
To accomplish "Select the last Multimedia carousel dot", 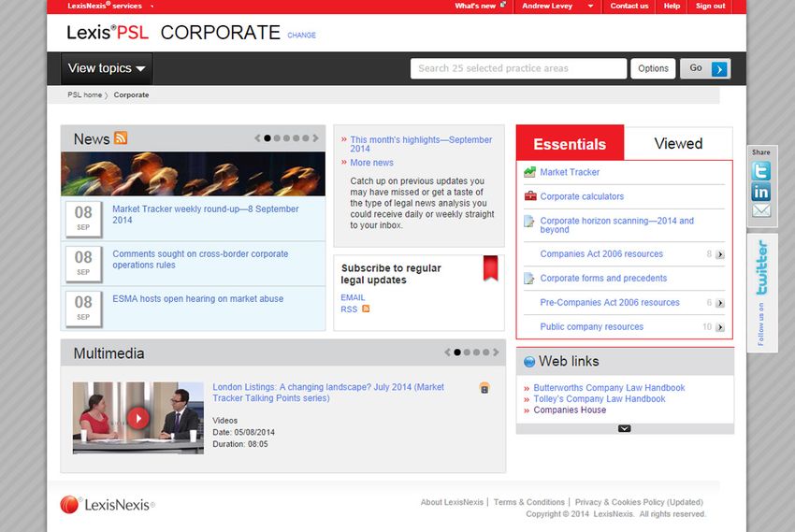I will point(486,352).
